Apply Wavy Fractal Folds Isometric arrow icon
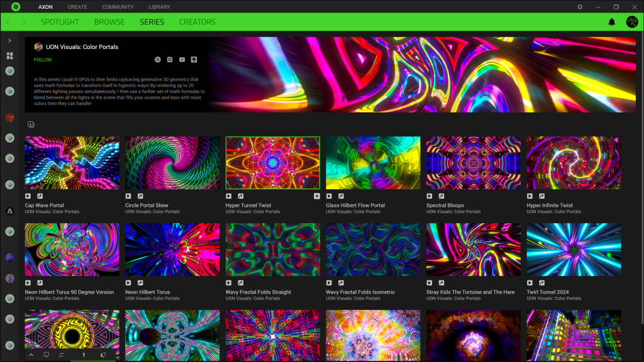The width and height of the screenshot is (644, 362). 341,283
